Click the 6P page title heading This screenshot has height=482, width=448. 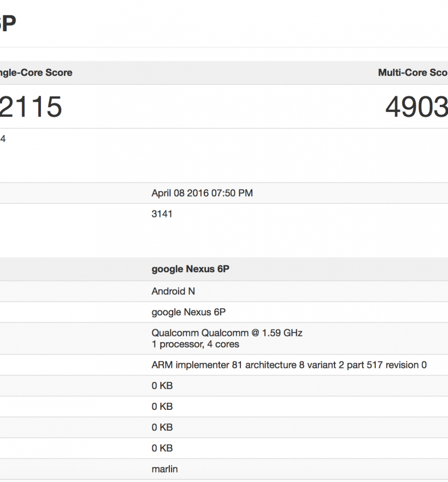8,23
